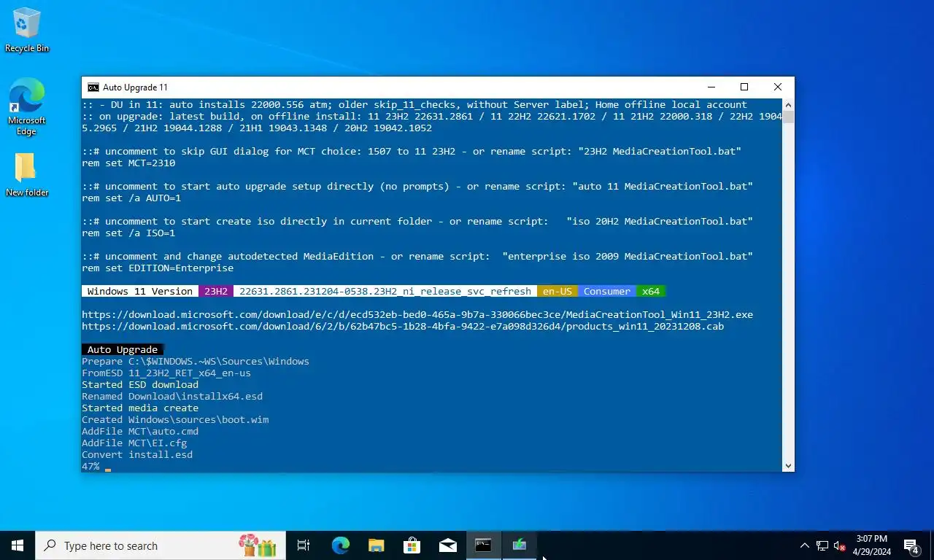Image resolution: width=934 pixels, height=560 pixels.
Task: Click the 'Started ESD download' line
Action: pyautogui.click(x=140, y=384)
